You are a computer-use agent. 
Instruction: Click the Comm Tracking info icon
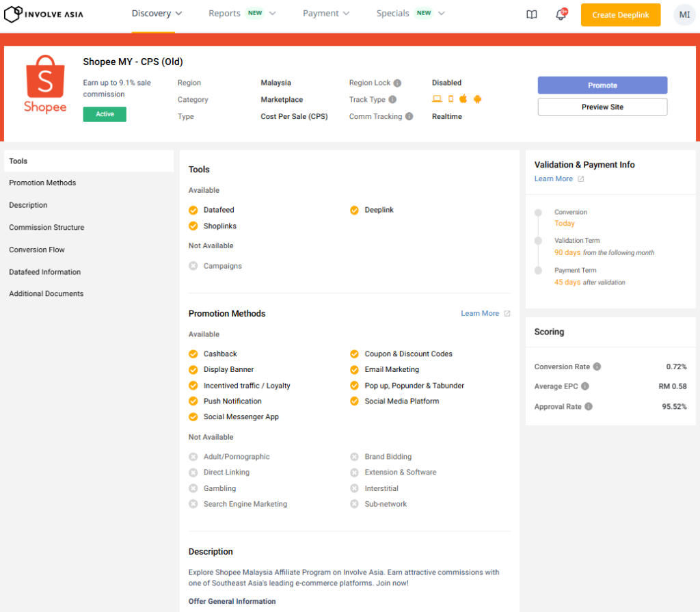(x=409, y=116)
